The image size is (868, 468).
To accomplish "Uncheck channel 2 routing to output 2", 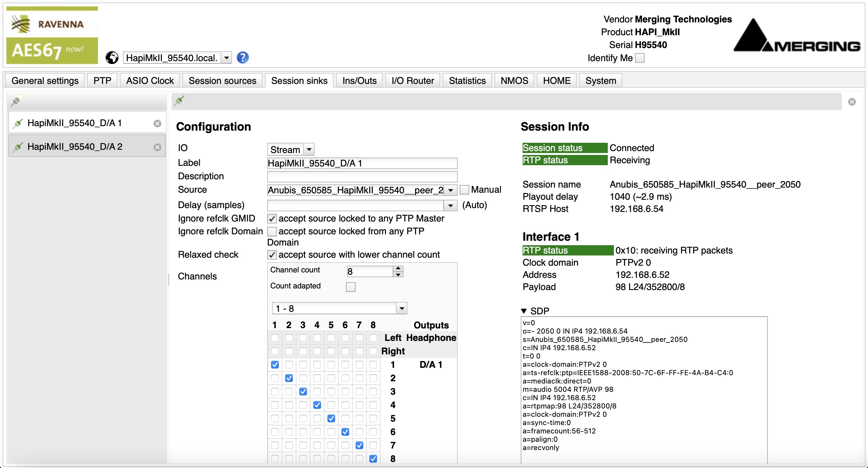I will tap(289, 378).
